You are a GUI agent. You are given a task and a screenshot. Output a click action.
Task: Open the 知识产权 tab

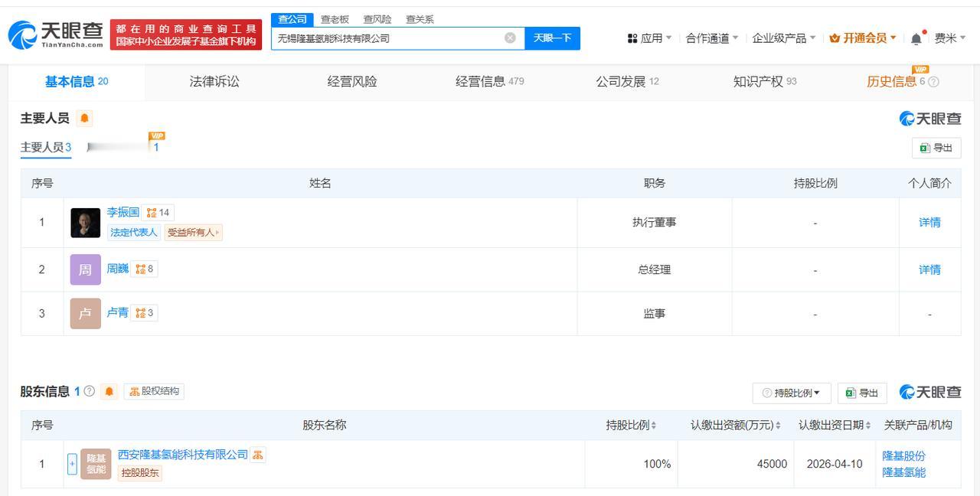[765, 82]
